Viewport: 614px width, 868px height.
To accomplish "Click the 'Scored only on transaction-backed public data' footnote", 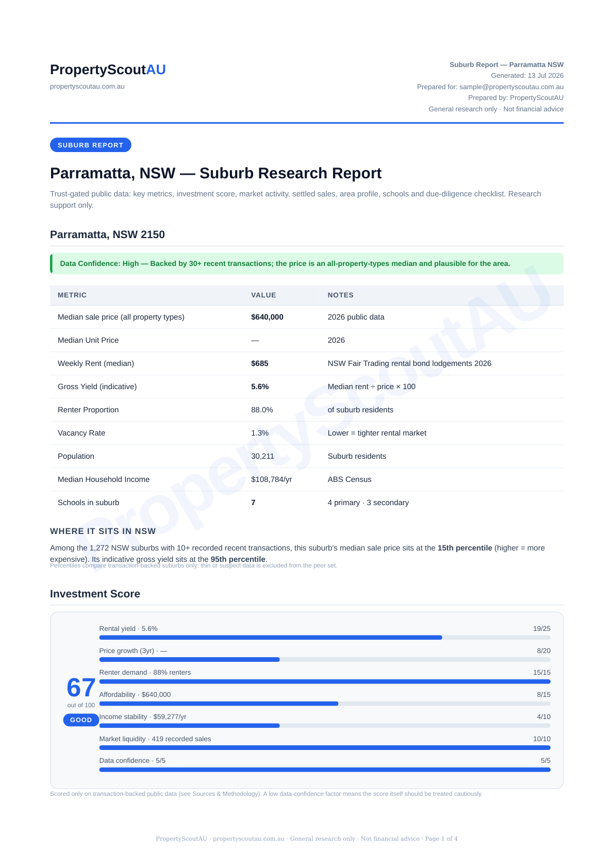I will click(x=266, y=794).
